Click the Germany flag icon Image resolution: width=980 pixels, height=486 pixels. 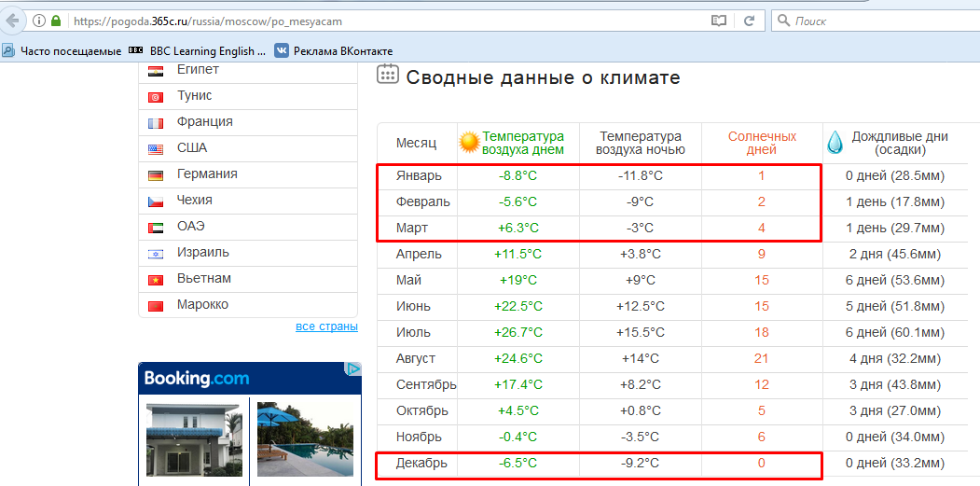click(155, 175)
